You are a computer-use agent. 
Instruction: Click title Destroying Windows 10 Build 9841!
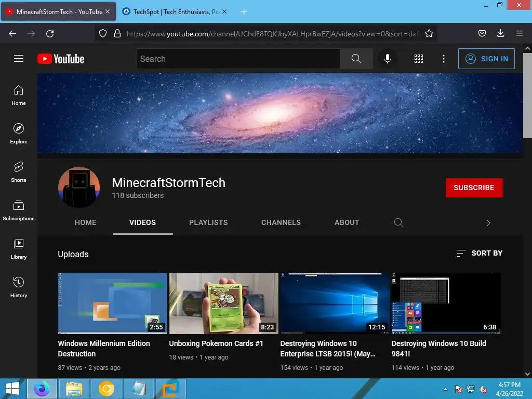438,349
